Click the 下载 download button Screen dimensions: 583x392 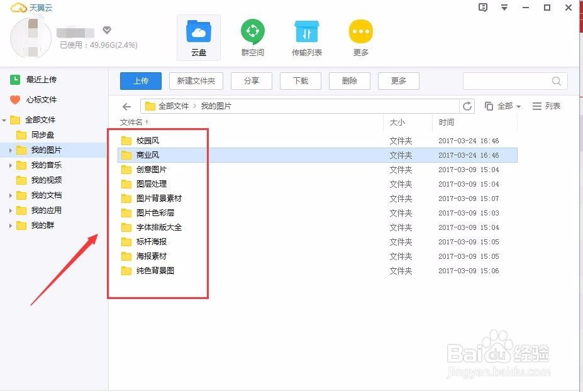(300, 80)
